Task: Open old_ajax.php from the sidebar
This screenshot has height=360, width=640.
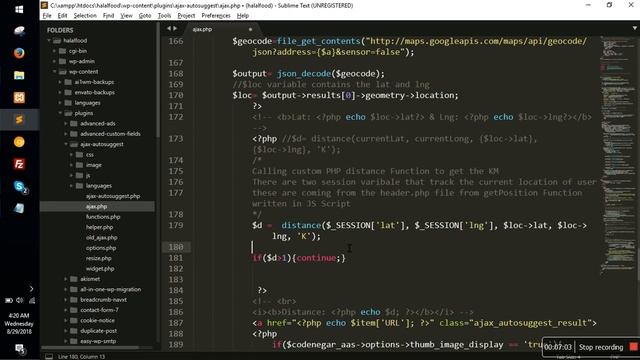Action: click(x=101, y=238)
